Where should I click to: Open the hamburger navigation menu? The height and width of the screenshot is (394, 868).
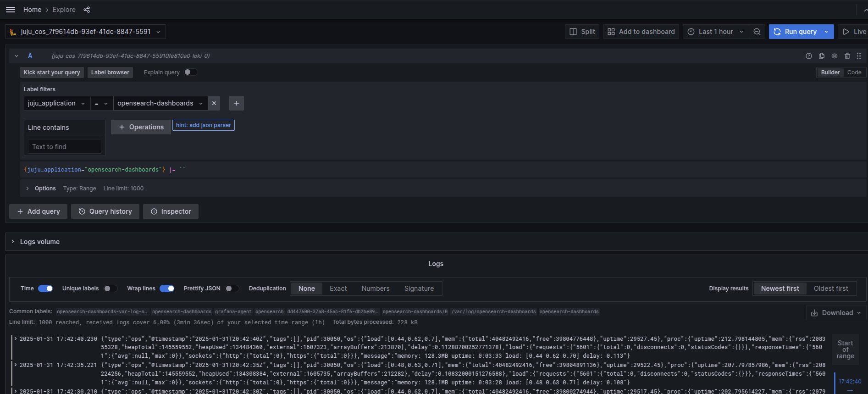11,10
